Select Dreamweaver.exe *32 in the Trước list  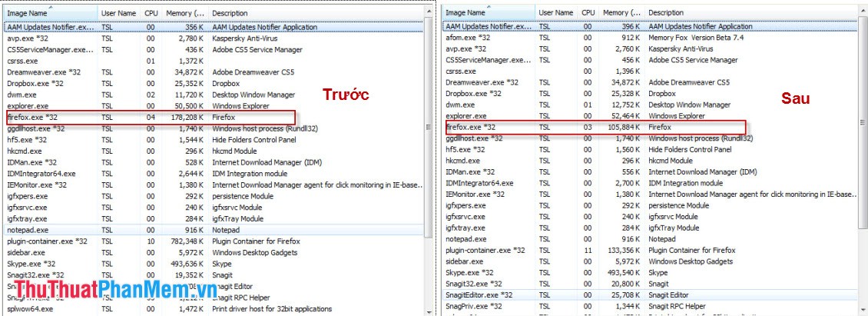214,72
